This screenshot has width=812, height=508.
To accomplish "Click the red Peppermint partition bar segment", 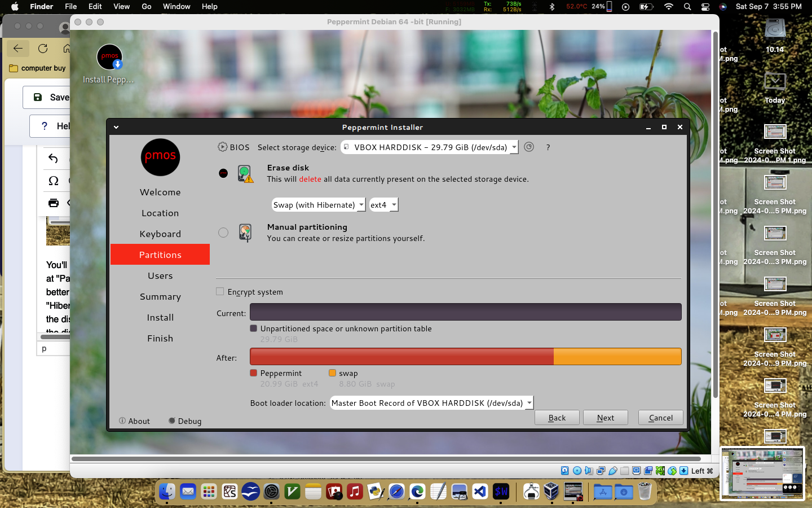I will (401, 357).
